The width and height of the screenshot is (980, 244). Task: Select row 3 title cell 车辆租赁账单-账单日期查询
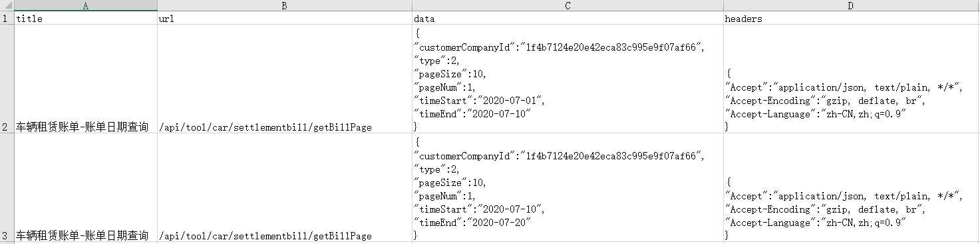[85, 187]
